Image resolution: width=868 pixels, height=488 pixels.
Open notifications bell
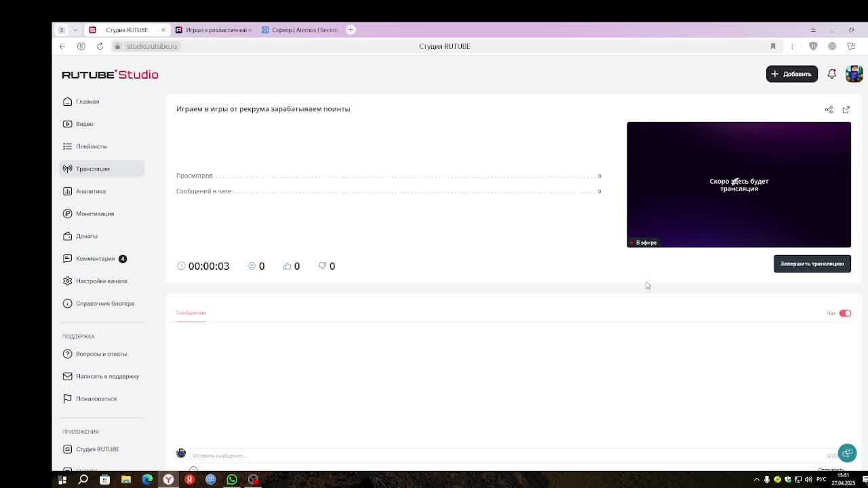(x=831, y=74)
